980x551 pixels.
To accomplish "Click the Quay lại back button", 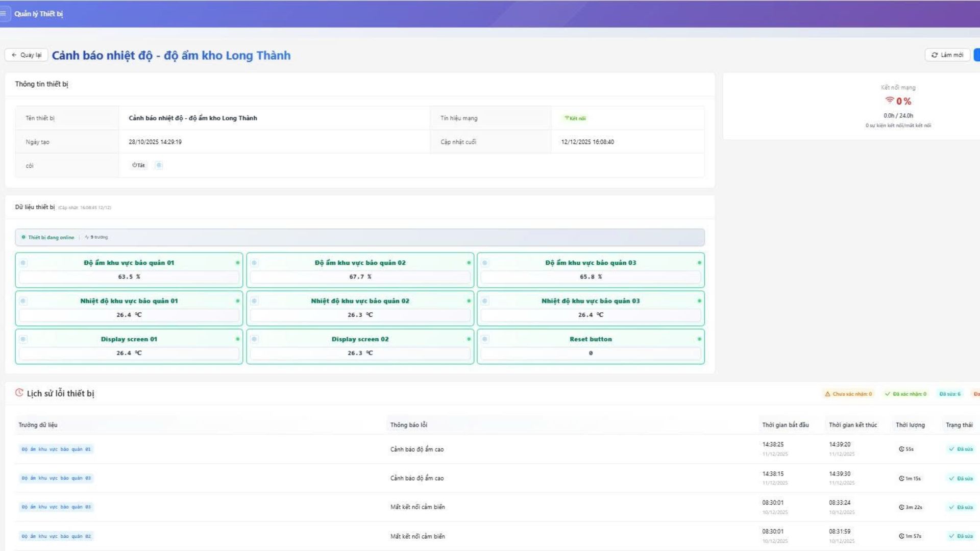I will tap(27, 55).
